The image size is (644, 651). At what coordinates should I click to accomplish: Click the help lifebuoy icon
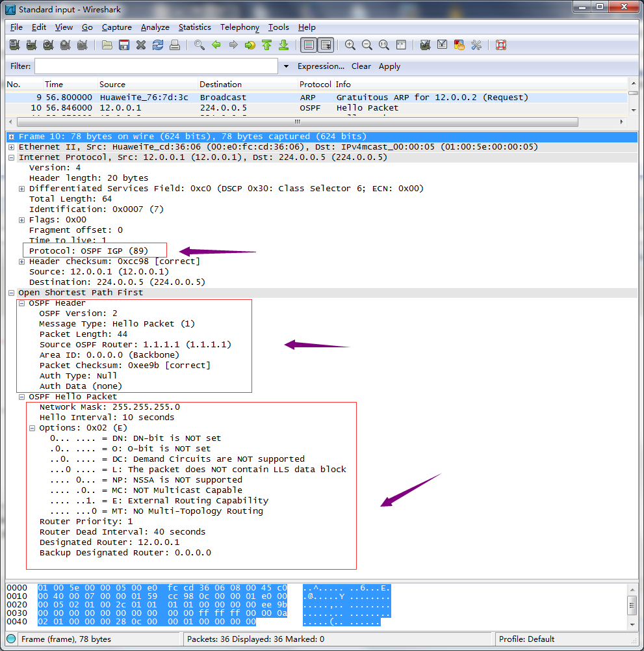point(501,45)
